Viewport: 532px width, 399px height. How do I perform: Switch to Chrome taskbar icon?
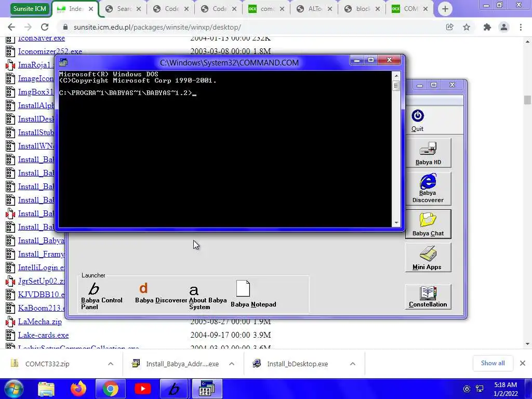pyautogui.click(x=110, y=389)
